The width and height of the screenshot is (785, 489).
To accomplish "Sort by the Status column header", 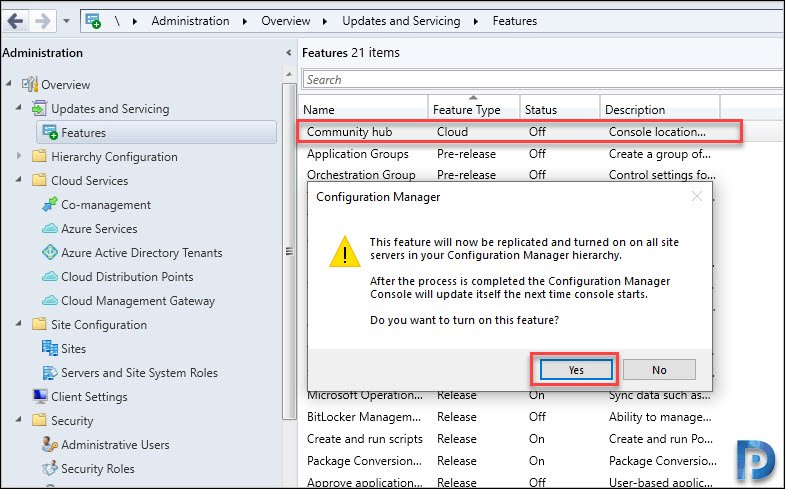I will (560, 110).
